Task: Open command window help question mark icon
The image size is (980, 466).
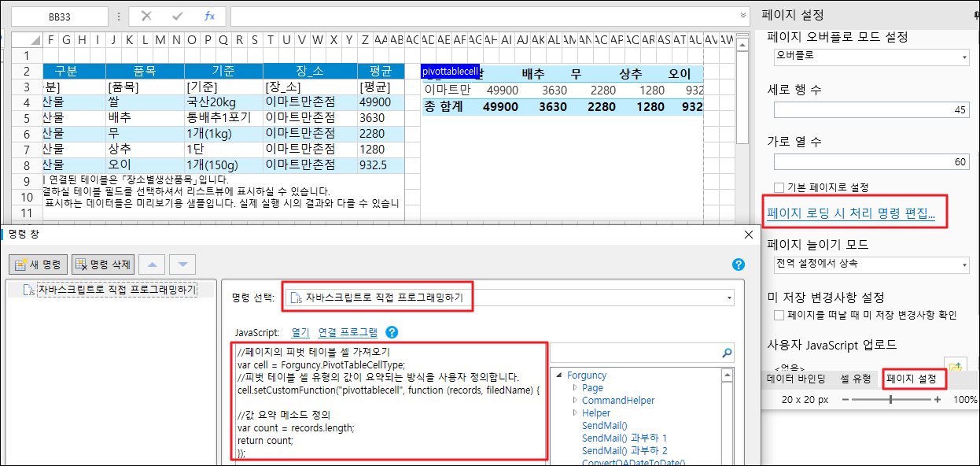Action: (x=738, y=264)
